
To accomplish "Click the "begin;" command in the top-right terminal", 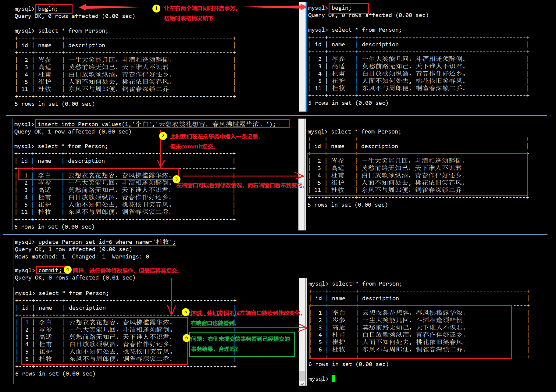I will coord(341,8).
